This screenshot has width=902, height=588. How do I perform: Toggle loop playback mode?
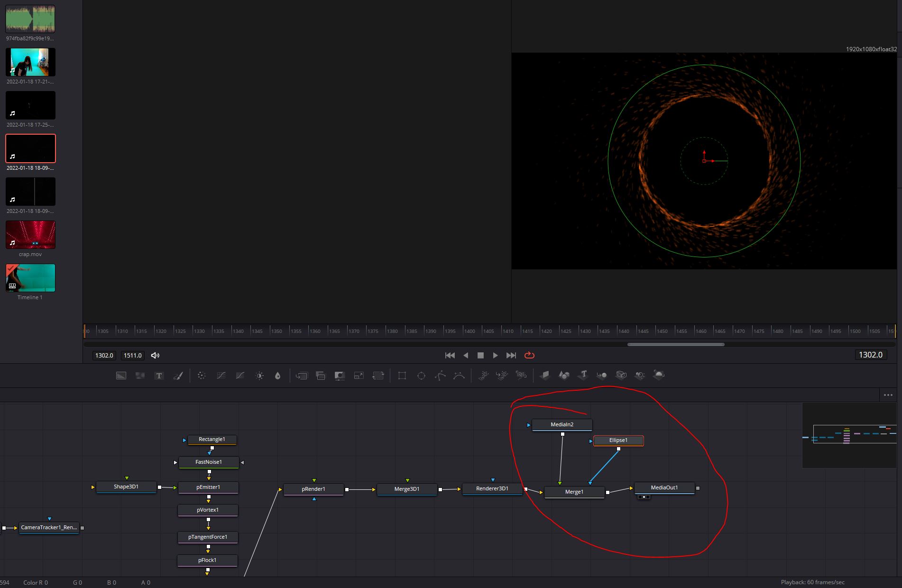pos(529,355)
